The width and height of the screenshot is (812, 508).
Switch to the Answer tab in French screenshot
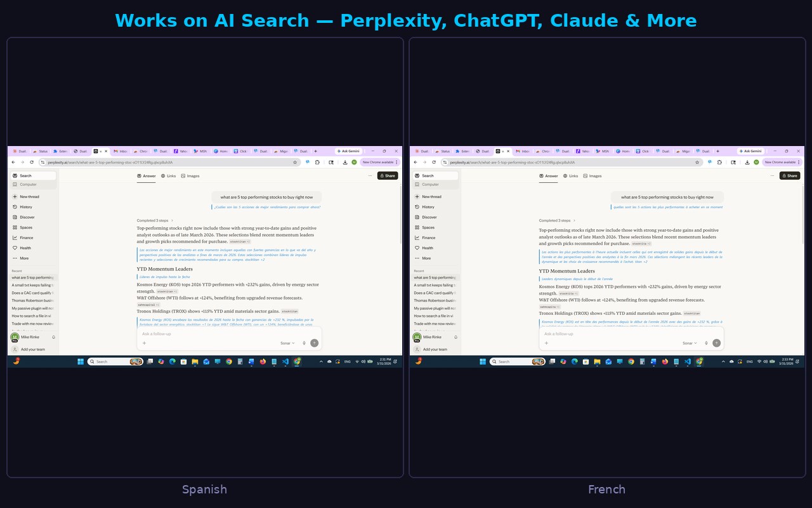pyautogui.click(x=549, y=176)
